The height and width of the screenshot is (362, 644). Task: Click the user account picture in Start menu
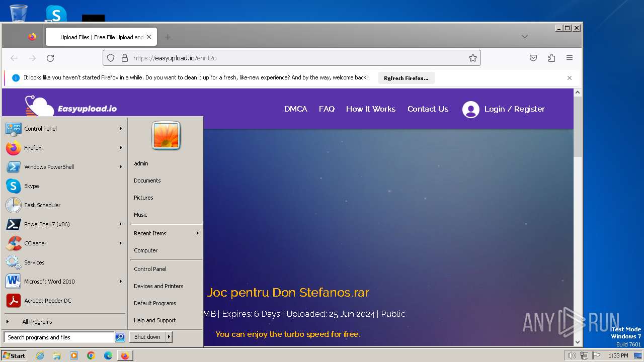pyautogui.click(x=166, y=136)
